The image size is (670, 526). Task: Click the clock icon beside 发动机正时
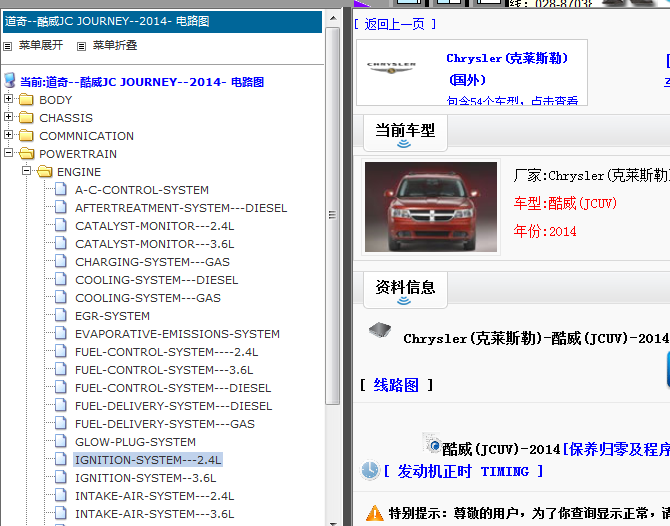(x=369, y=470)
